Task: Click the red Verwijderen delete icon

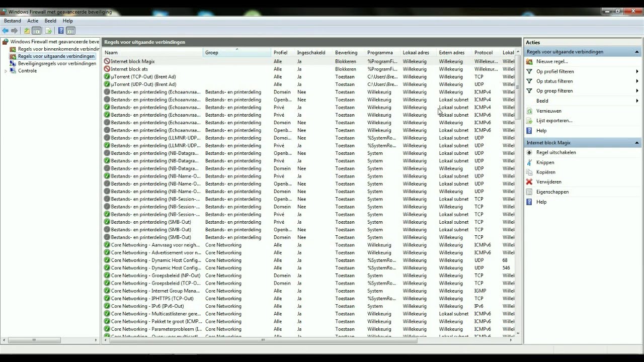Action: click(x=529, y=182)
